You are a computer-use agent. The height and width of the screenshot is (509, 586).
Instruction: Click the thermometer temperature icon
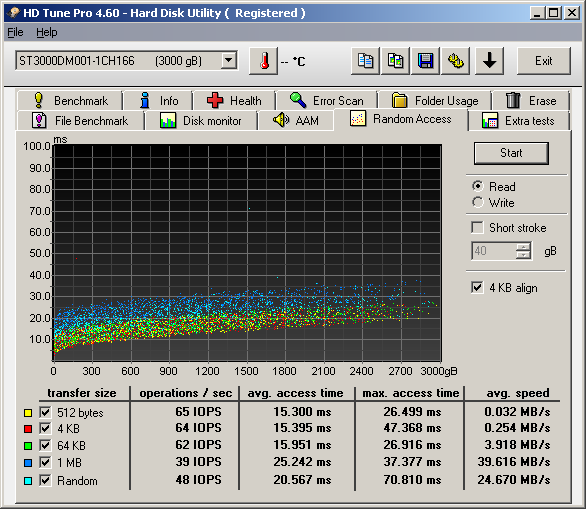coord(263,61)
